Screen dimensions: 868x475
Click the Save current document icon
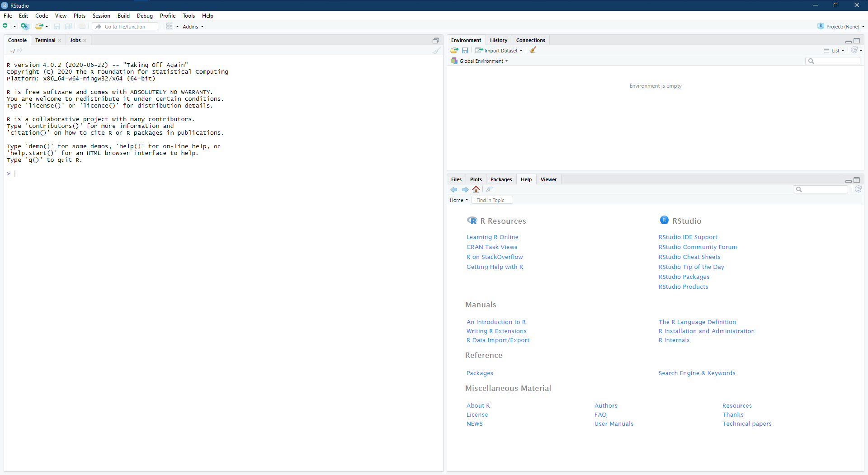57,26
